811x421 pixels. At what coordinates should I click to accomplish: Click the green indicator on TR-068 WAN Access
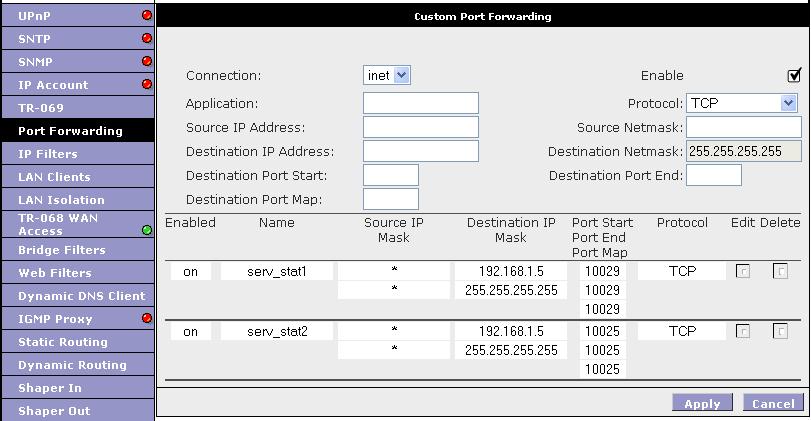147,230
